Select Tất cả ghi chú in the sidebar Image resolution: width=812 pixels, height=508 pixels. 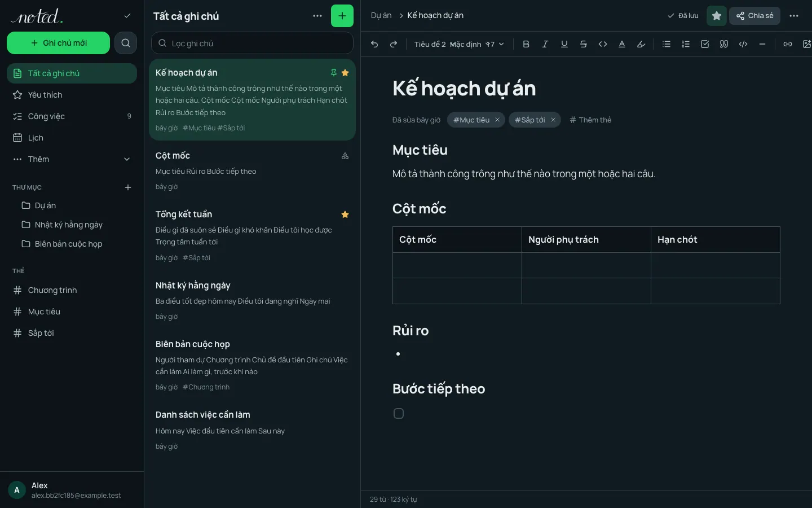72,73
